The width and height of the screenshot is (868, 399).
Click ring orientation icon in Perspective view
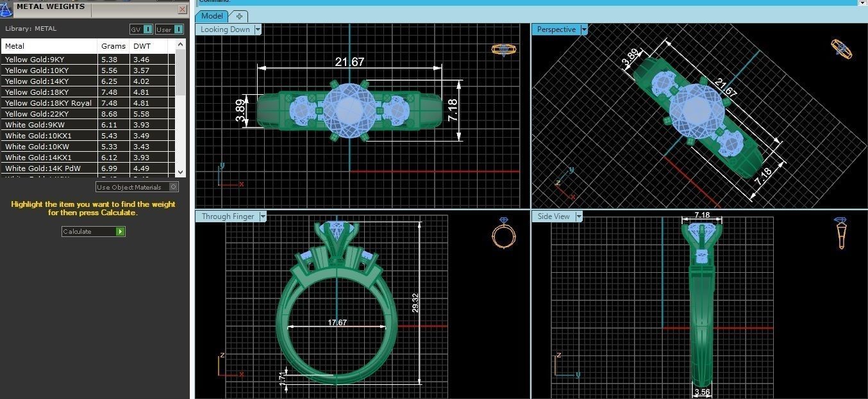click(842, 49)
